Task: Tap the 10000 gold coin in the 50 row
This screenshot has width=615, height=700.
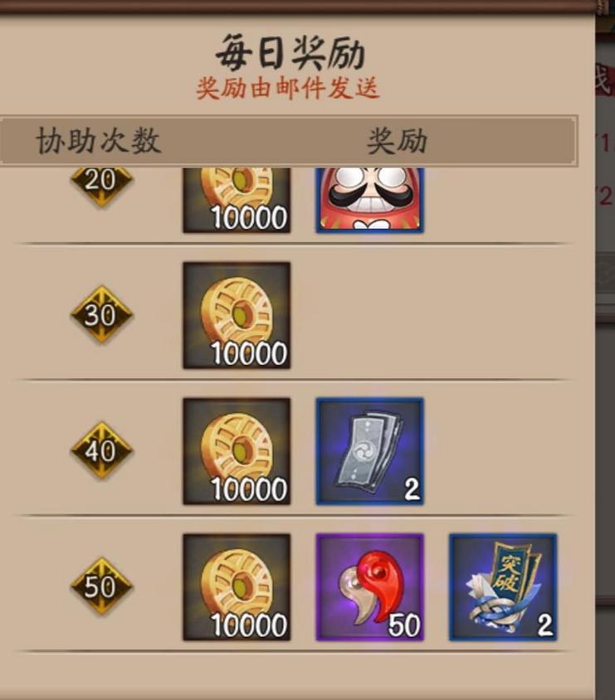Action: [x=237, y=587]
